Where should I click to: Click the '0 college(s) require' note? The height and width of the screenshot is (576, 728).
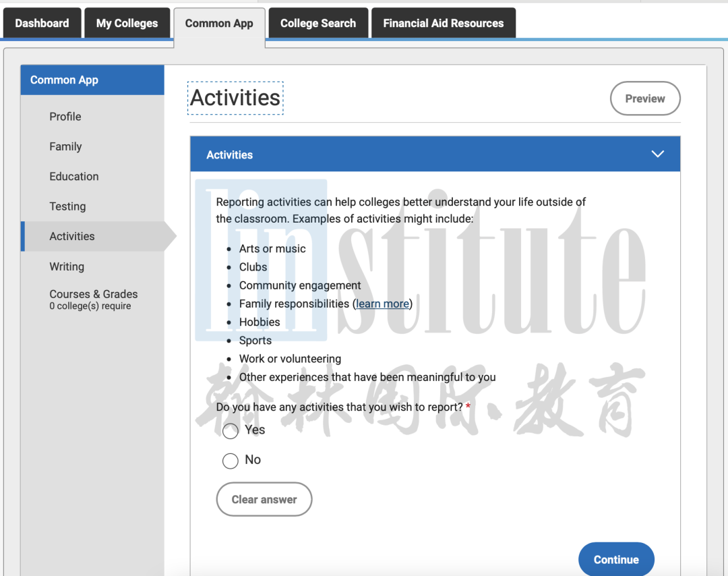(x=90, y=306)
